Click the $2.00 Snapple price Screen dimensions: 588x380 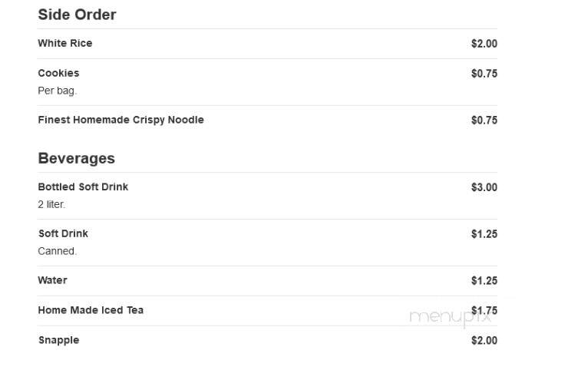tap(484, 341)
